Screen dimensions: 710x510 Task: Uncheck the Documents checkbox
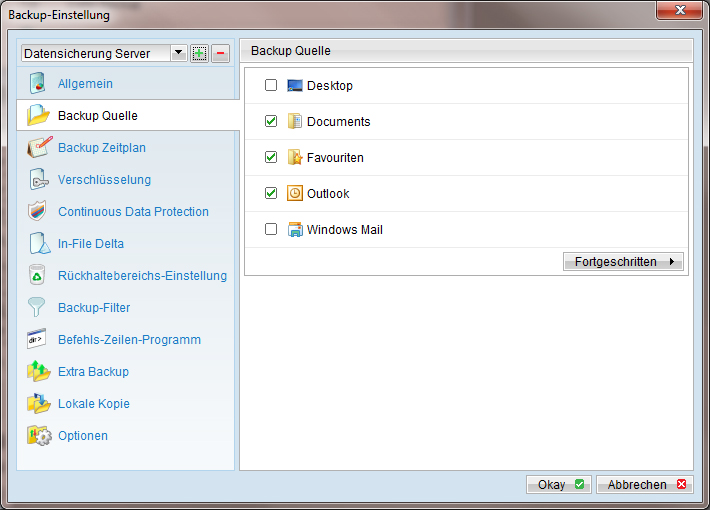tap(271, 121)
